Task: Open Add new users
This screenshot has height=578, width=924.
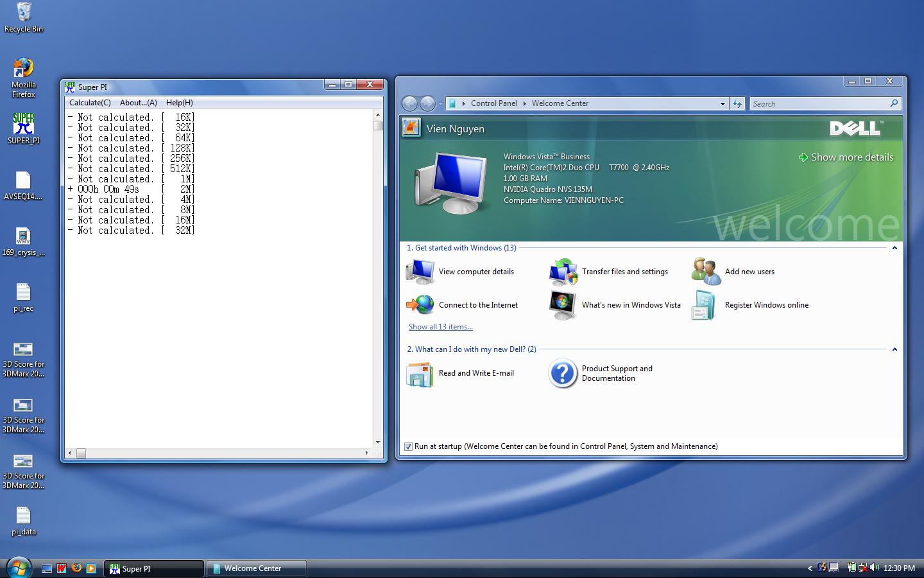Action: pos(733,272)
